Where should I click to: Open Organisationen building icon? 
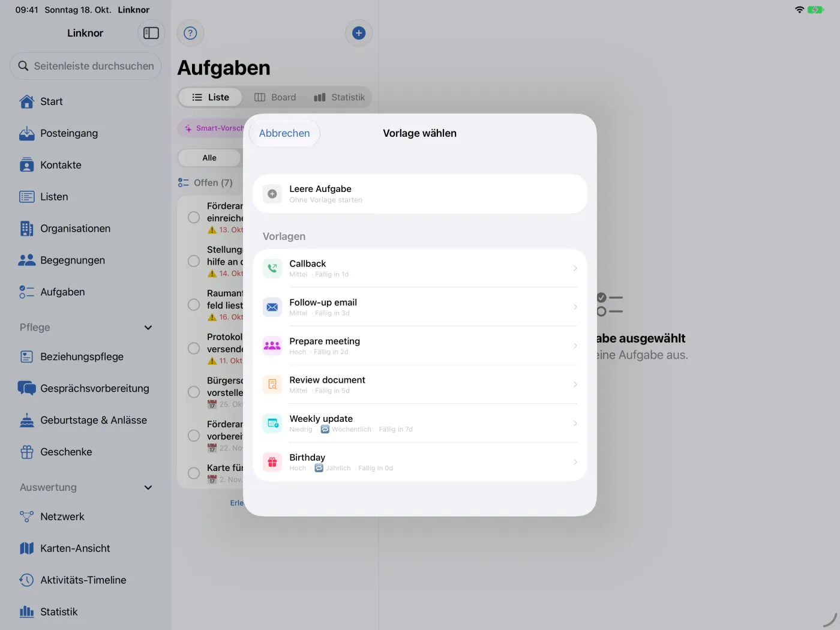27,229
